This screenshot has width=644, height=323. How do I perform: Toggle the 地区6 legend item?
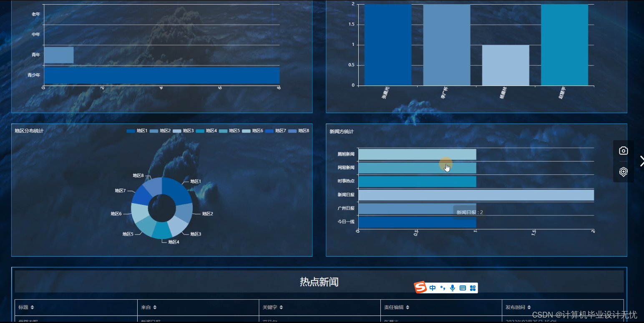click(252, 131)
